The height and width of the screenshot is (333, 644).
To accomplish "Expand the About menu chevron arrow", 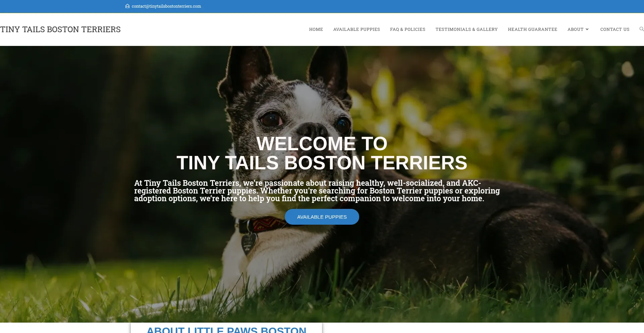I will pyautogui.click(x=587, y=30).
